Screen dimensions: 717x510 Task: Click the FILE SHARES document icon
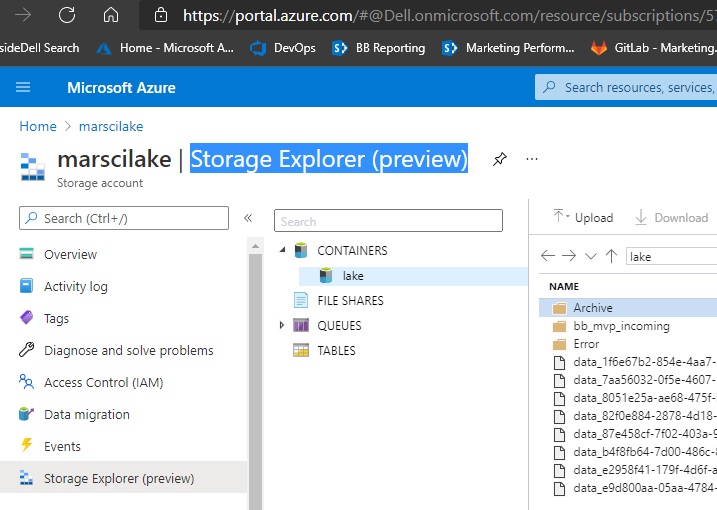[x=301, y=301]
